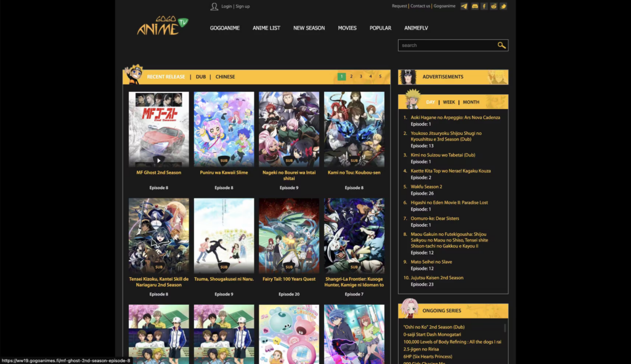Play button on MF Ghost thumbnail
Viewport: 631px width, 364px height.
click(158, 161)
